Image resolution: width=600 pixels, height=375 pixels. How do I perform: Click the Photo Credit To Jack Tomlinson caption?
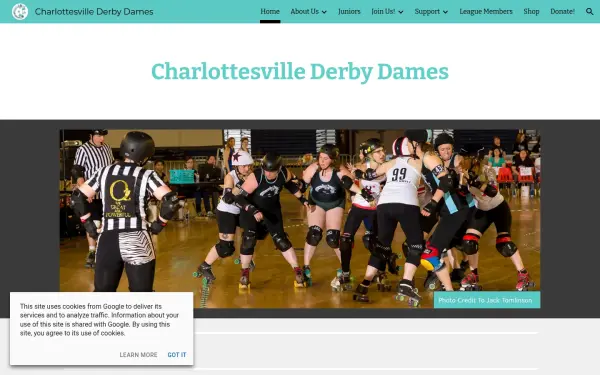(x=487, y=300)
